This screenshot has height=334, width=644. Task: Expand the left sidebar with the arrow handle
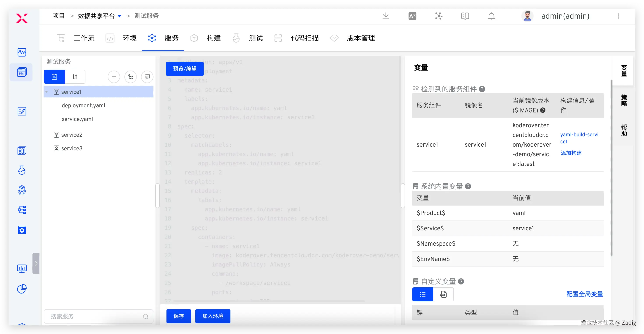click(36, 263)
